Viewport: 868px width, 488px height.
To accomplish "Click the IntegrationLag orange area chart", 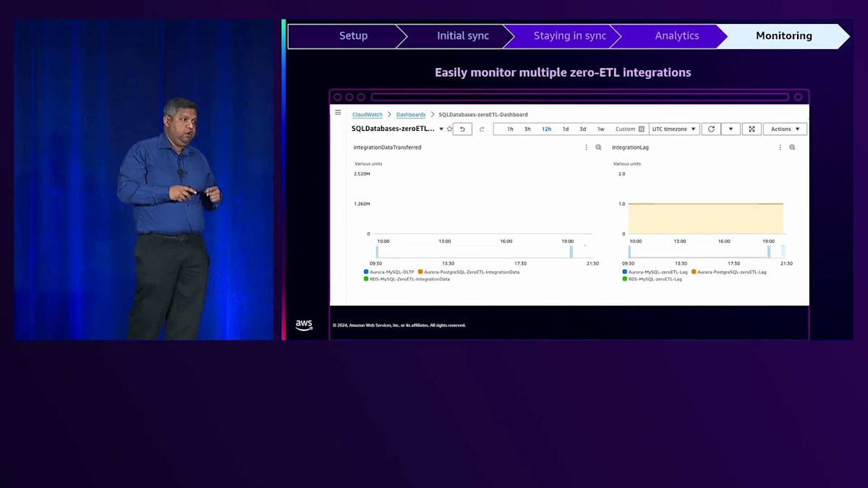I will (x=705, y=218).
